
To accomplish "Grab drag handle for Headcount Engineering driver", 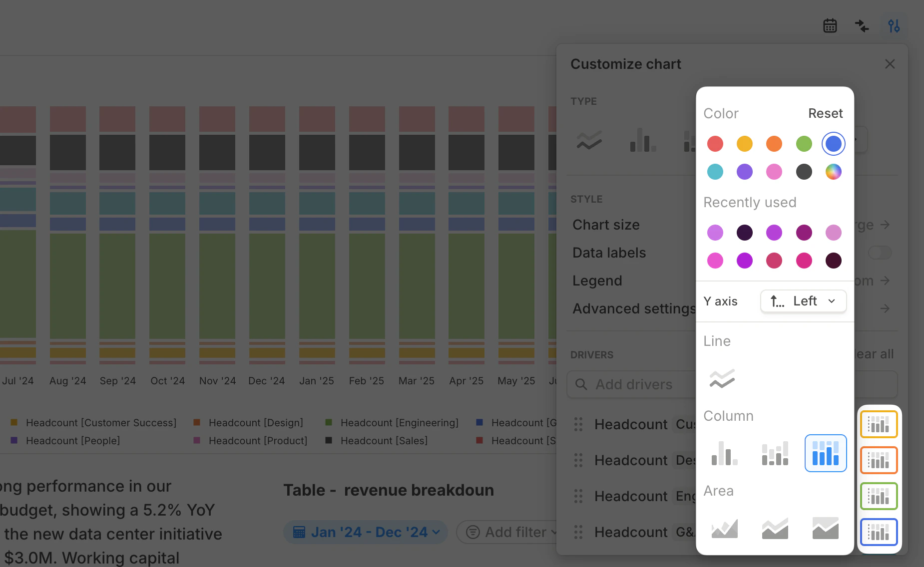I will [x=578, y=496].
